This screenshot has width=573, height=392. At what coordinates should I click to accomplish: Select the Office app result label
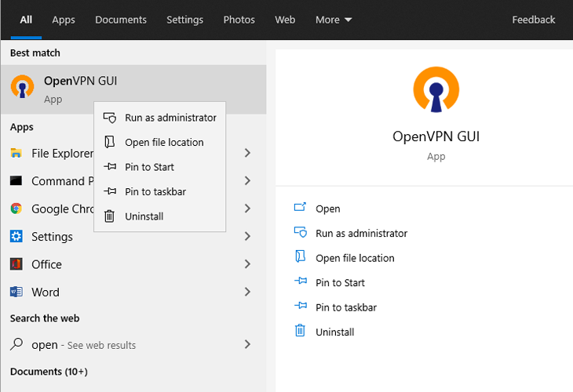[x=46, y=264]
